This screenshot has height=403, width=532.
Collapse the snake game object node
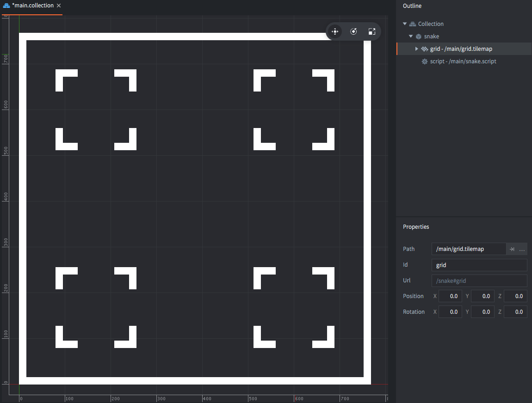(x=411, y=36)
